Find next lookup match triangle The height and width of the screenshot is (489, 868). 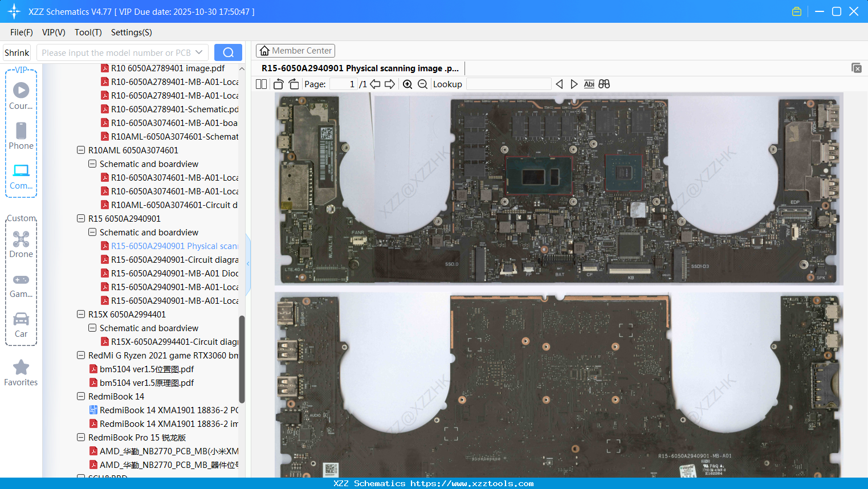pos(574,84)
